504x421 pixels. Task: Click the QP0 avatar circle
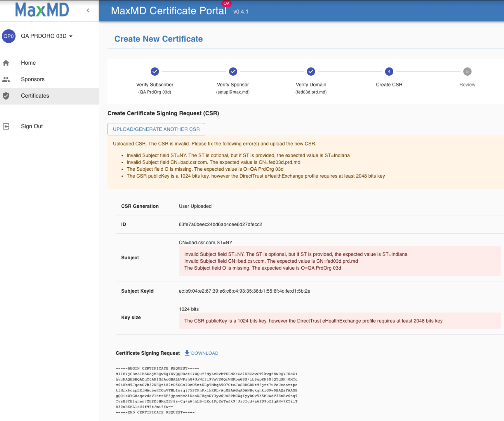tap(9, 36)
